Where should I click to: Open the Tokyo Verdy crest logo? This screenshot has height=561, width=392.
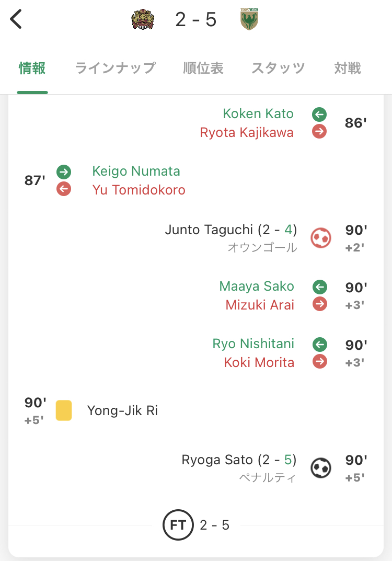point(249,19)
